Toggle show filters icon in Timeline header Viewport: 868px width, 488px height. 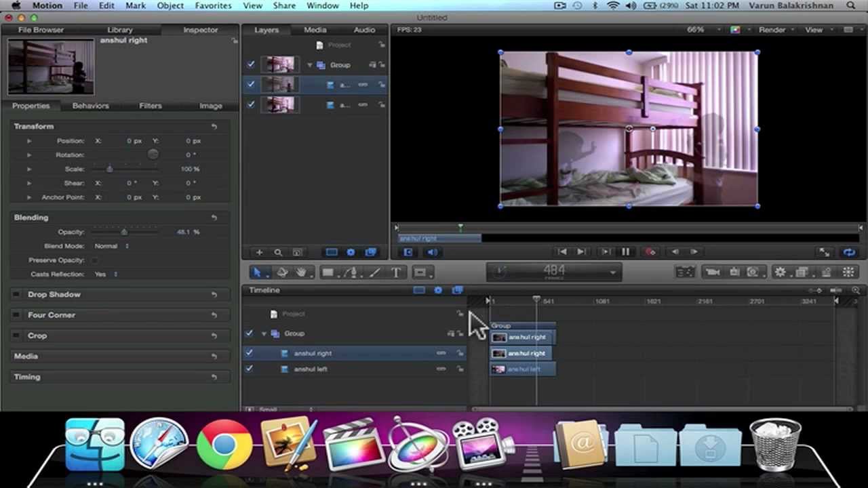pyautogui.click(x=457, y=290)
